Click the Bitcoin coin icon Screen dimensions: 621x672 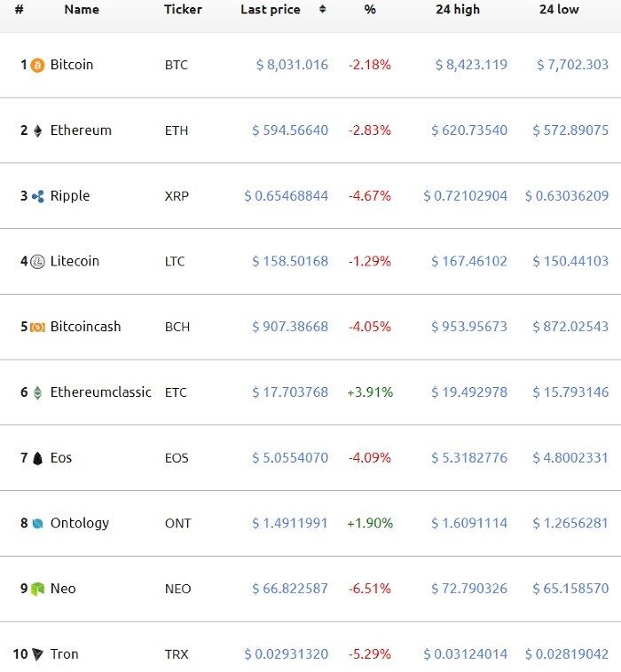[37, 65]
